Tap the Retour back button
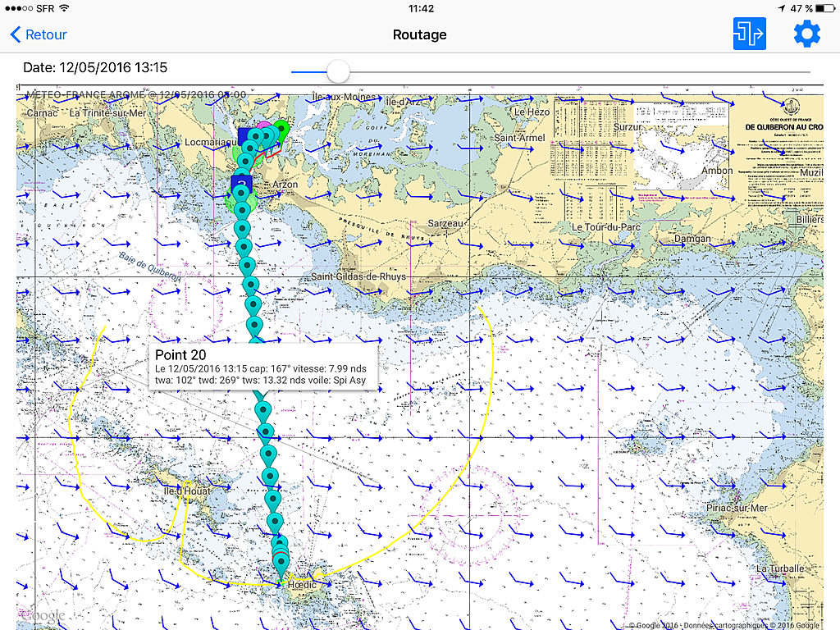Screen dimensions: 840x630 pyautogui.click(x=39, y=34)
